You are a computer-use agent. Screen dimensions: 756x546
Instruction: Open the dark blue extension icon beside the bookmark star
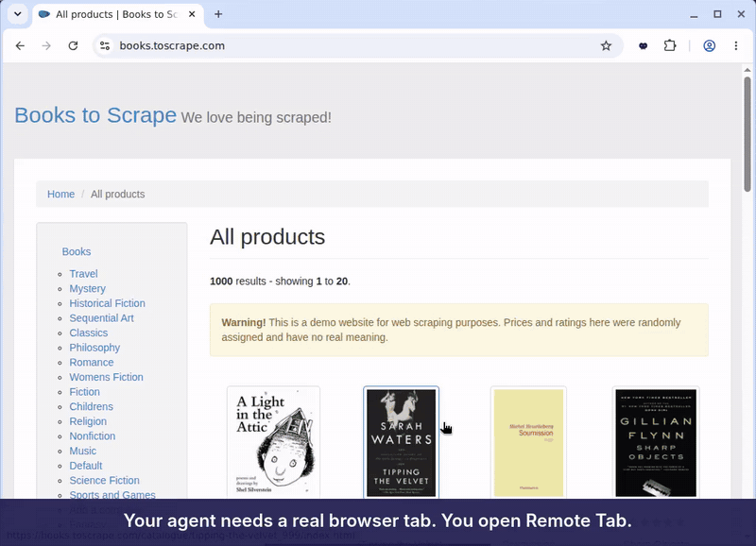[x=643, y=45]
